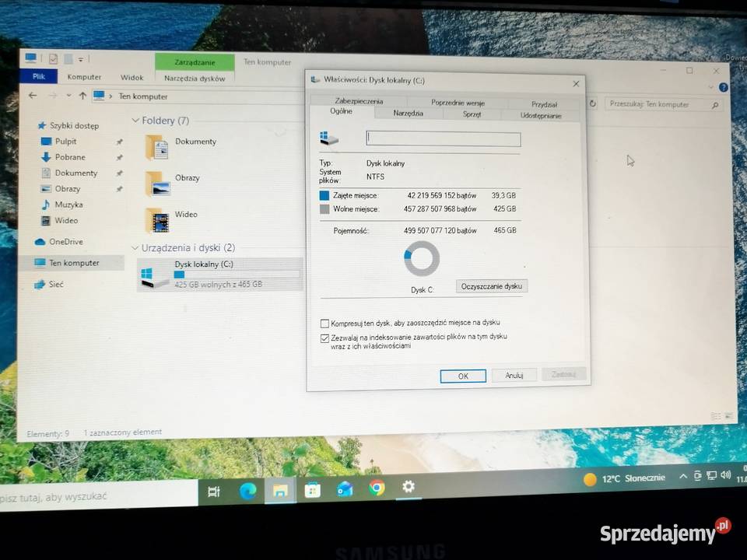Open Microsoft Edge from the taskbar
The height and width of the screenshot is (560, 747).
[247, 490]
